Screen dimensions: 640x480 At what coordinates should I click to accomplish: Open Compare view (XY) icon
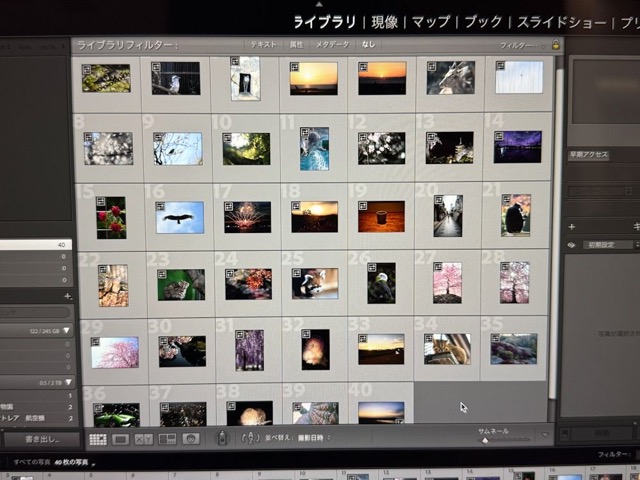pos(144,439)
